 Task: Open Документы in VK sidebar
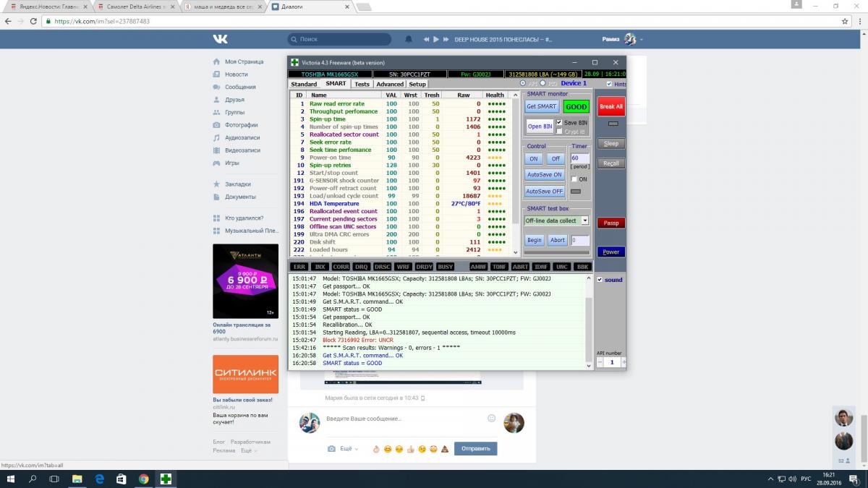[x=240, y=197]
